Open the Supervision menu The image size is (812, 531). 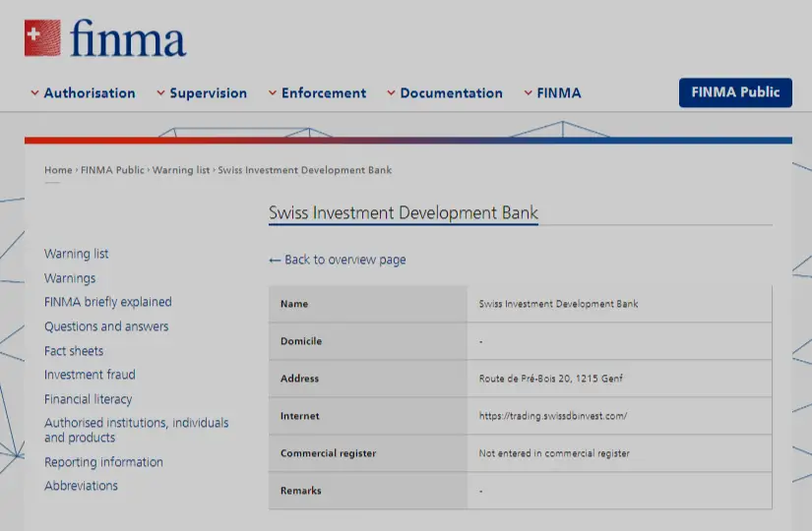(x=209, y=93)
